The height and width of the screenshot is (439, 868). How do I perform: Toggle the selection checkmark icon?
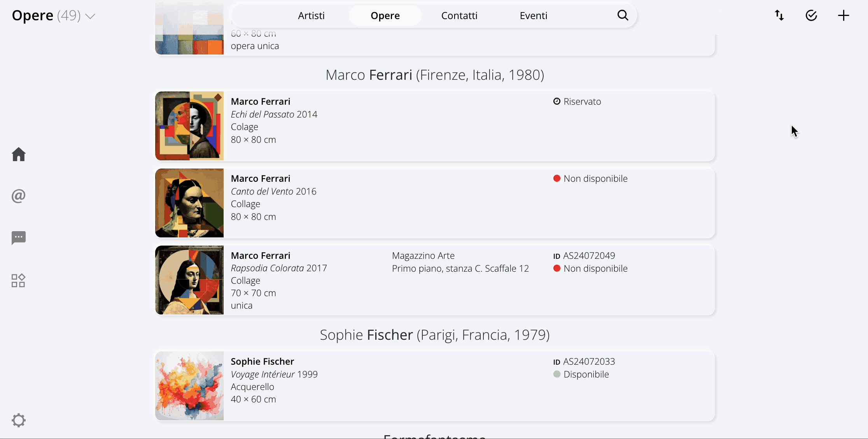pos(811,16)
